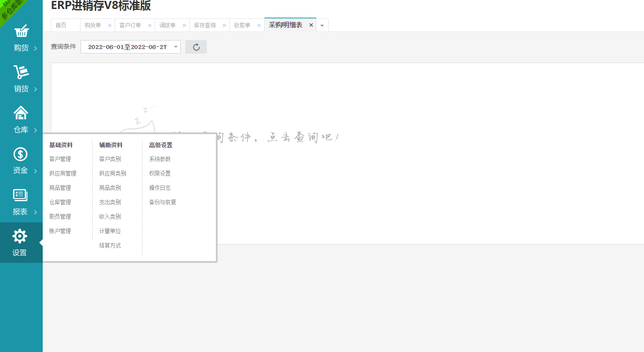Switch to the 收款单 tab
This screenshot has height=352, width=644.
tap(242, 26)
